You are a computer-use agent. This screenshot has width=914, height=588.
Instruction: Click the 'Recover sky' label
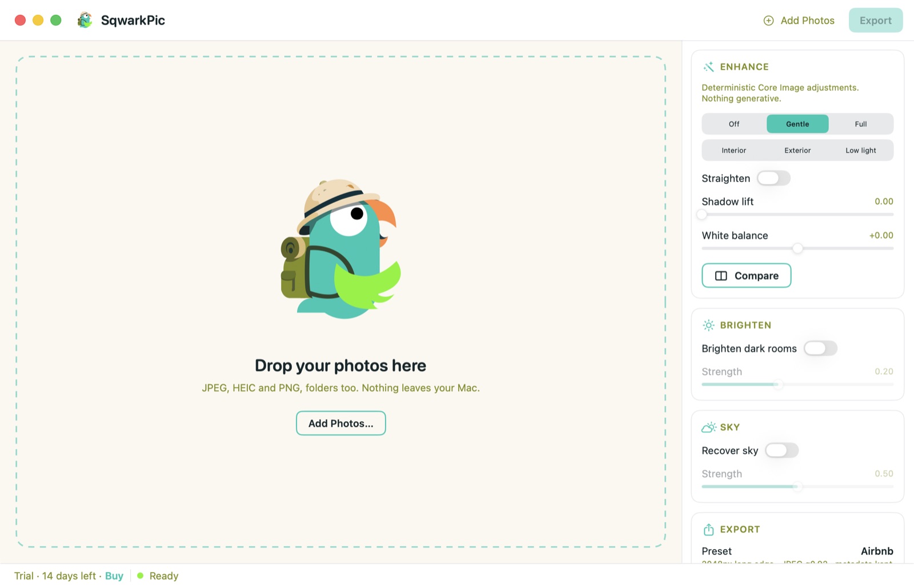[x=730, y=450]
